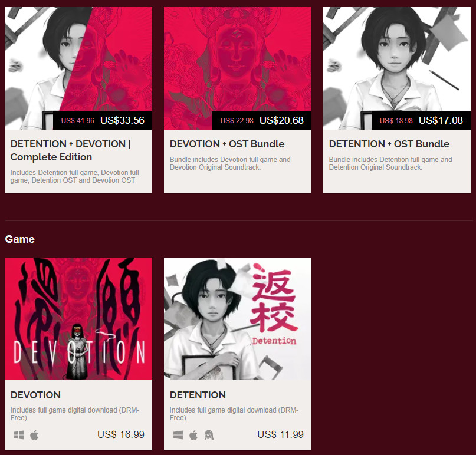Image resolution: width=476 pixels, height=455 pixels.
Task: Select the DEVOTION + OST Bundle title
Action: 227,144
